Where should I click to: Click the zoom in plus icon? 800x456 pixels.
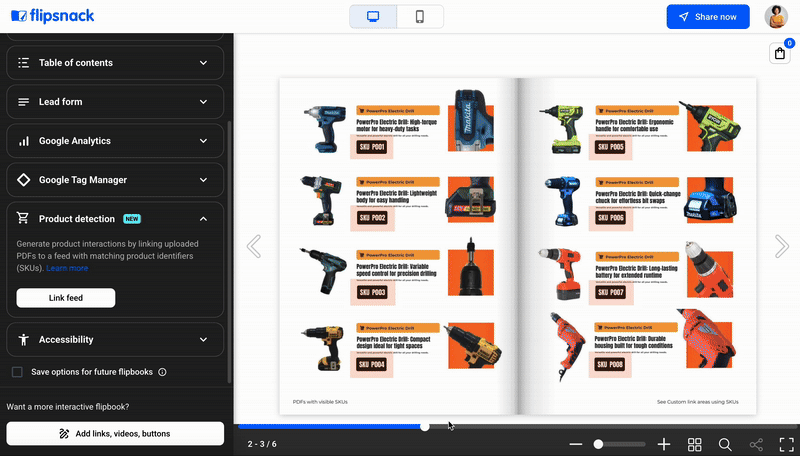tap(664, 444)
